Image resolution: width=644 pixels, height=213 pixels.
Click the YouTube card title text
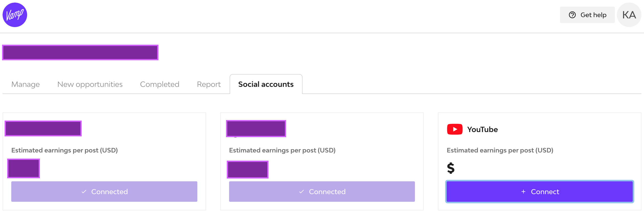coord(482,129)
